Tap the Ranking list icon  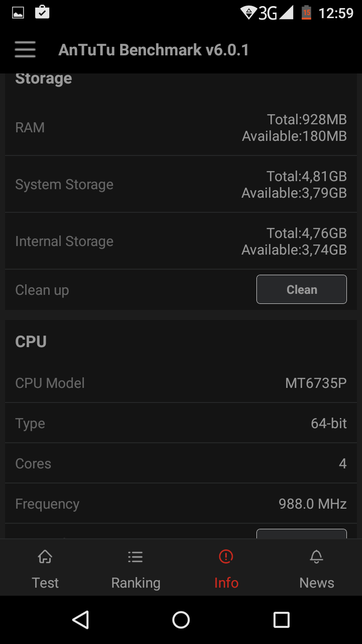pos(135,557)
